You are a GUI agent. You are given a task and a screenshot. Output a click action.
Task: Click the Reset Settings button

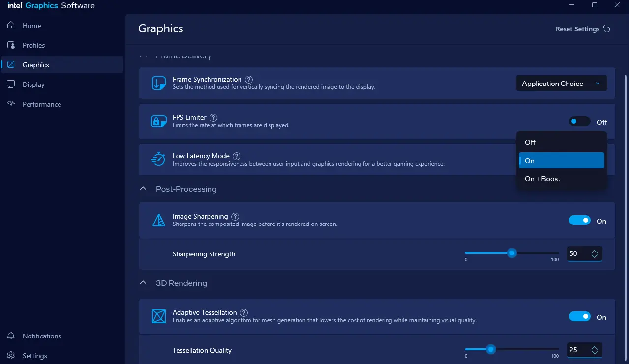point(583,29)
